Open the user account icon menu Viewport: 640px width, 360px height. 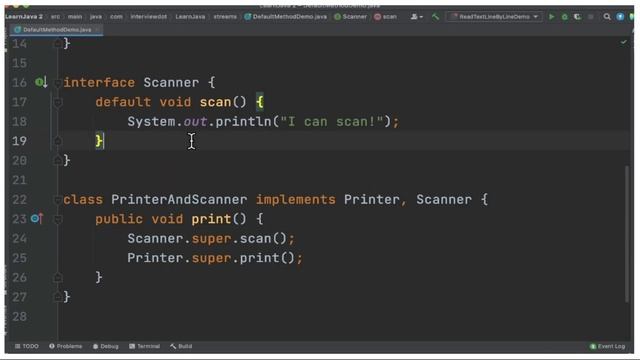coord(416,17)
